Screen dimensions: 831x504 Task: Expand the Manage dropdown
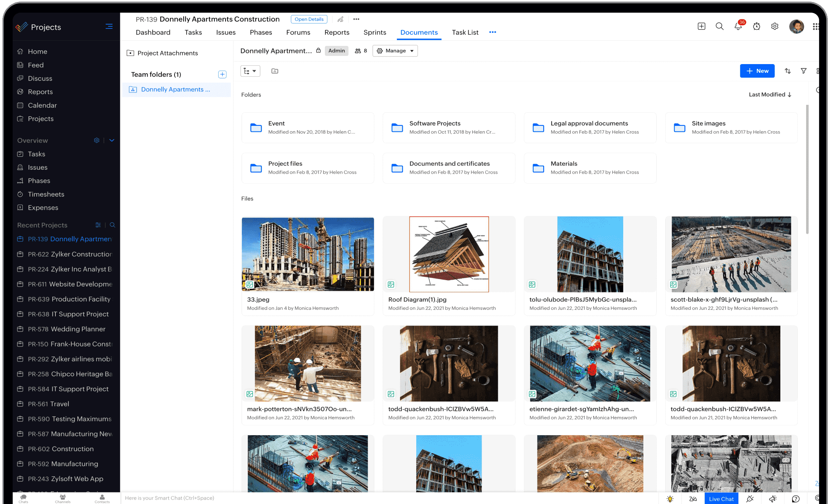[395, 51]
